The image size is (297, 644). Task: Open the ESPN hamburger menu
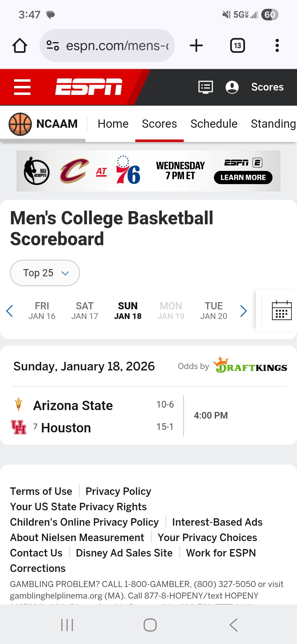click(x=22, y=87)
